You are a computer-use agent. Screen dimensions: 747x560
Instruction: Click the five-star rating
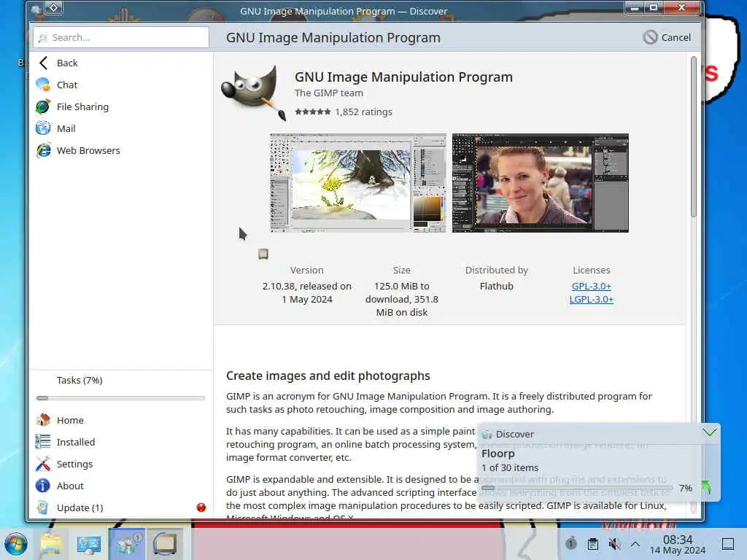[312, 112]
